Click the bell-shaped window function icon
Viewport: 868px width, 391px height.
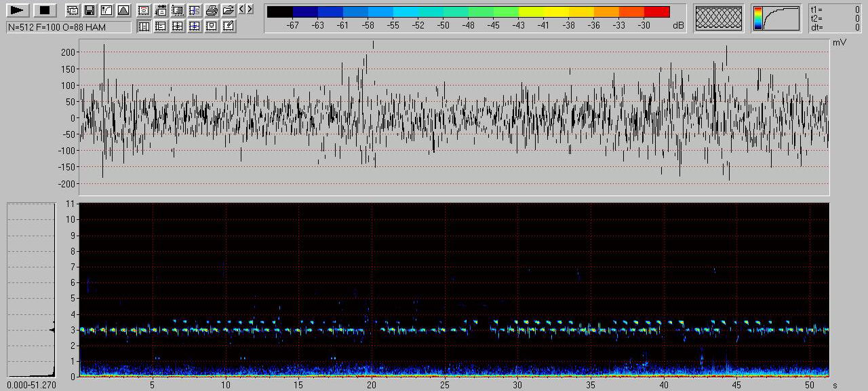pos(123,10)
